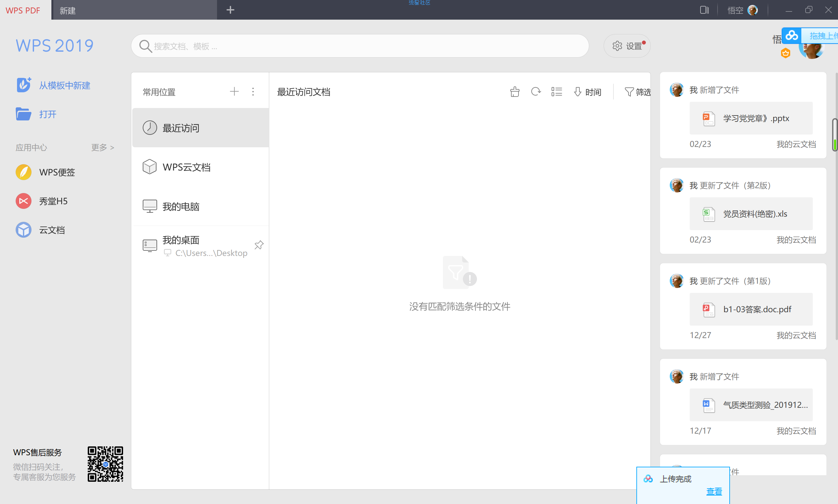Switch to the WPS PDF tab
This screenshot has height=504, width=838.
coord(23,10)
